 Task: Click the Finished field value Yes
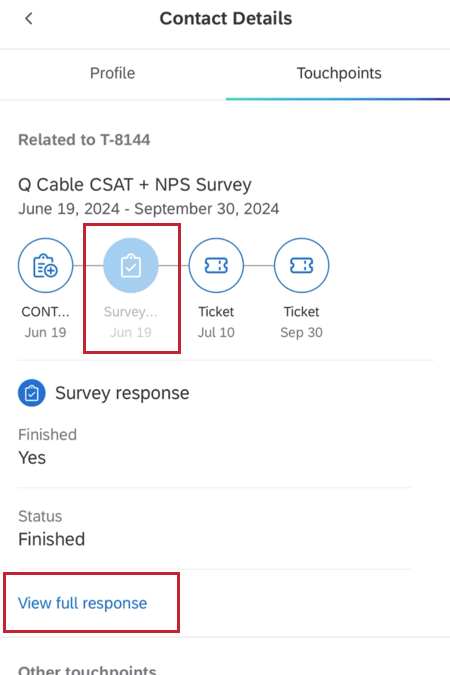[32, 458]
